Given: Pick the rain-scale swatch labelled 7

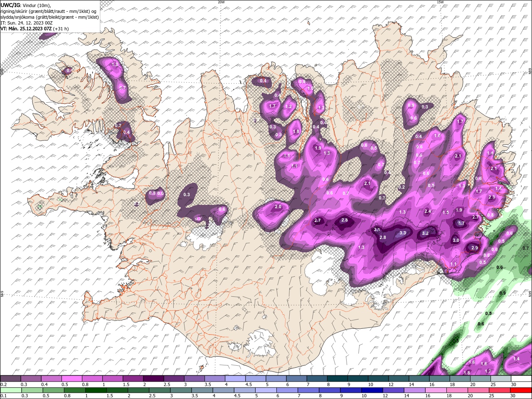Looking at the screenshot, I should coord(308,390).
